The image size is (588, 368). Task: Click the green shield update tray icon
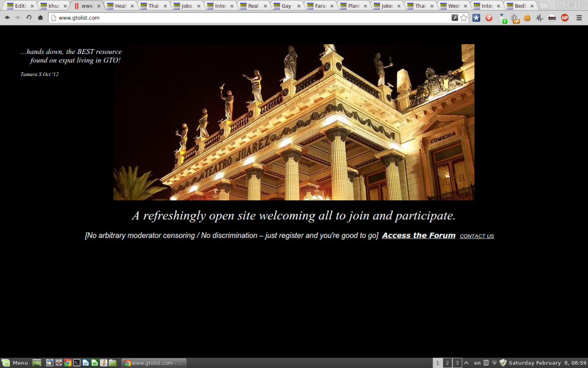point(503,363)
